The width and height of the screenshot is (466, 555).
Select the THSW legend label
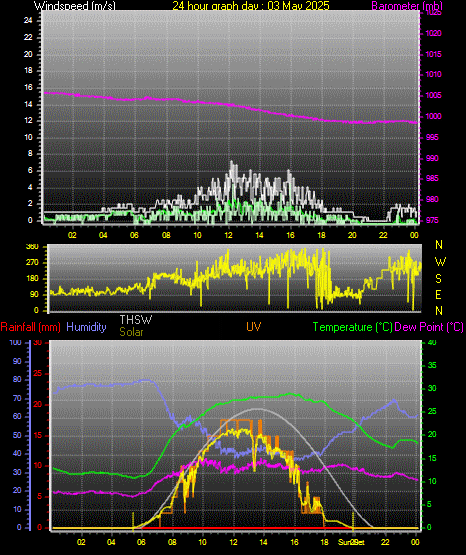pos(136,320)
